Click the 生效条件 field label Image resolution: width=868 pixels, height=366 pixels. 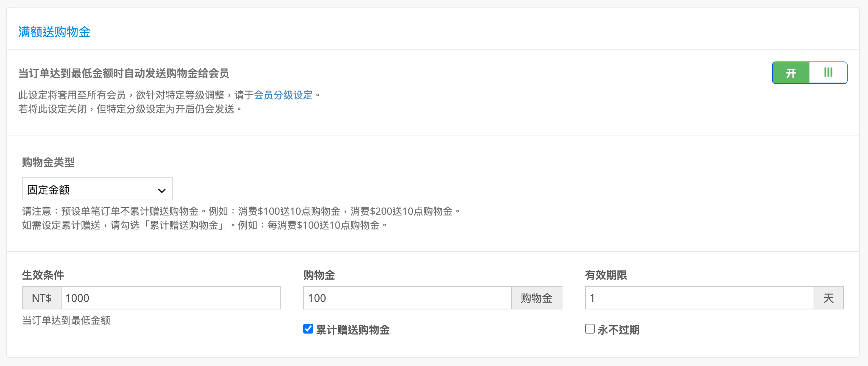(43, 275)
